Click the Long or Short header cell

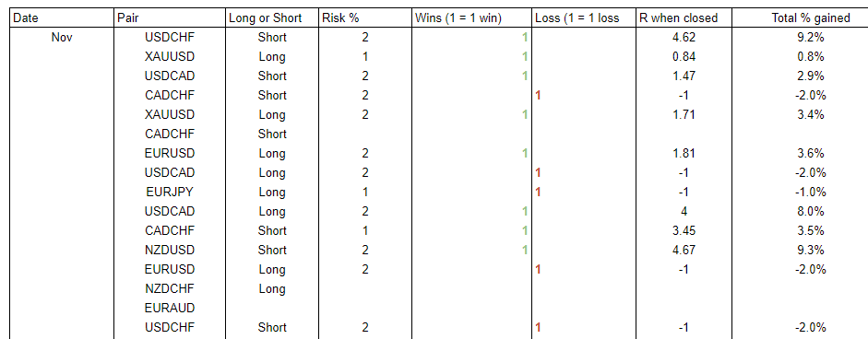point(272,18)
